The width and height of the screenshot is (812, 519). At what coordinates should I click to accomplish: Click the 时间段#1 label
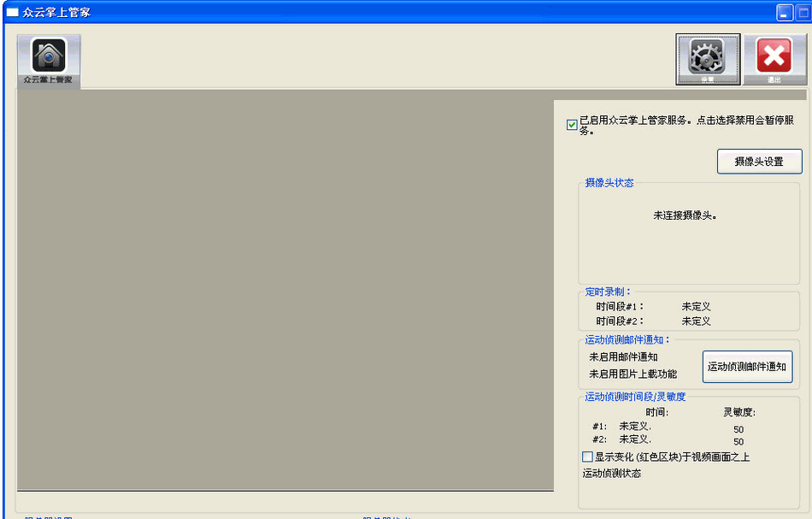tap(620, 307)
